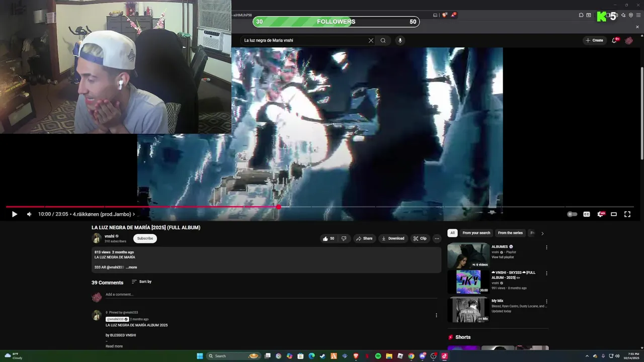644x362 pixels.
Task: Open the player settings gear with HD badge
Action: click(x=600, y=214)
